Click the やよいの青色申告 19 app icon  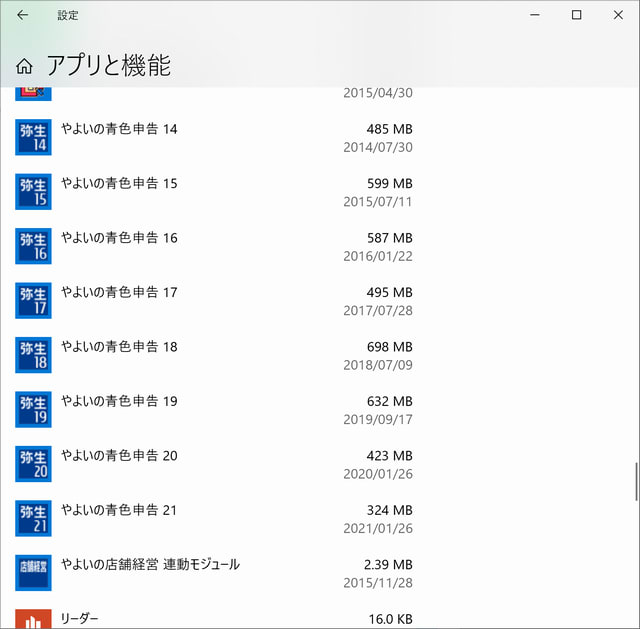click(x=33, y=409)
